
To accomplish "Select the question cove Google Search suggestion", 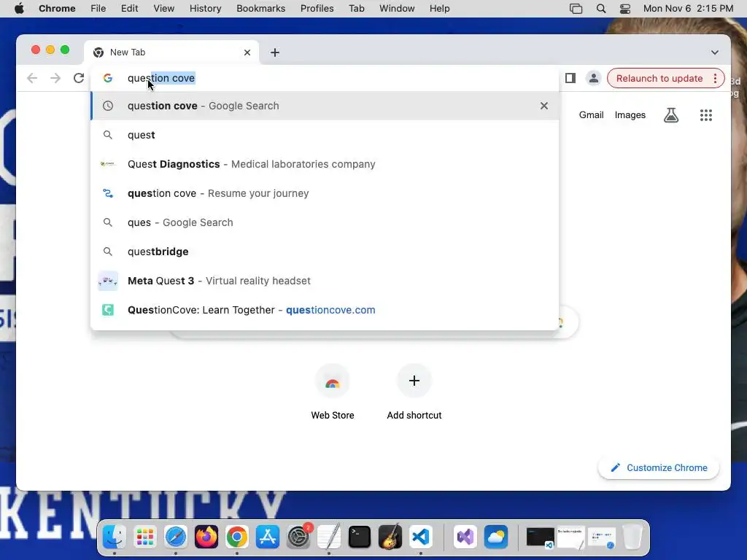I will pyautogui.click(x=325, y=106).
